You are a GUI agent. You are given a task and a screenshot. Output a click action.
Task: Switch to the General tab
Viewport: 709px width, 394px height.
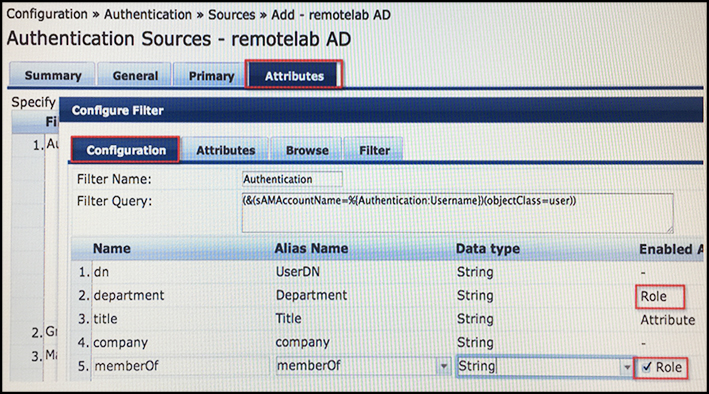click(135, 75)
